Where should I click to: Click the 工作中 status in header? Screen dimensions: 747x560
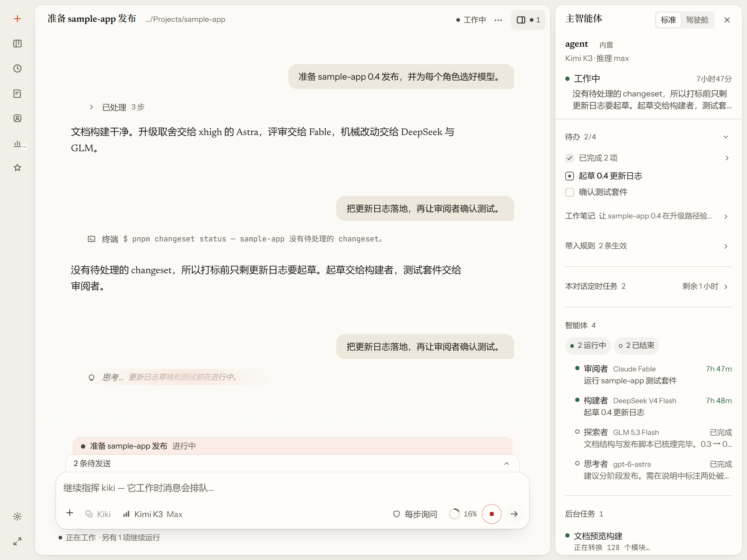coord(471,20)
